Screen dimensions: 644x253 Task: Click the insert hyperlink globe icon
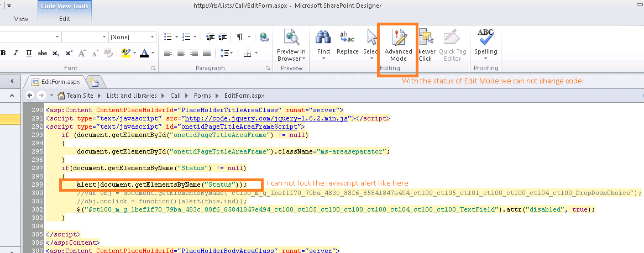pos(264,37)
